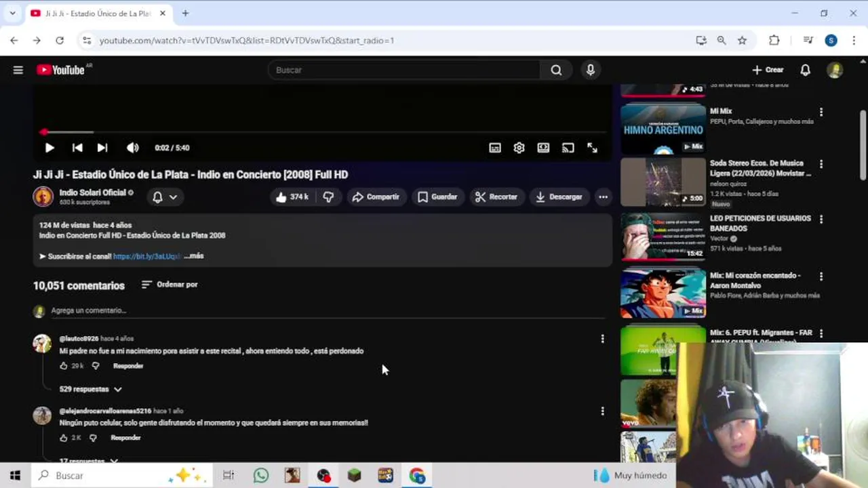Open options for Mi corazón encantado mix

[x=821, y=277]
